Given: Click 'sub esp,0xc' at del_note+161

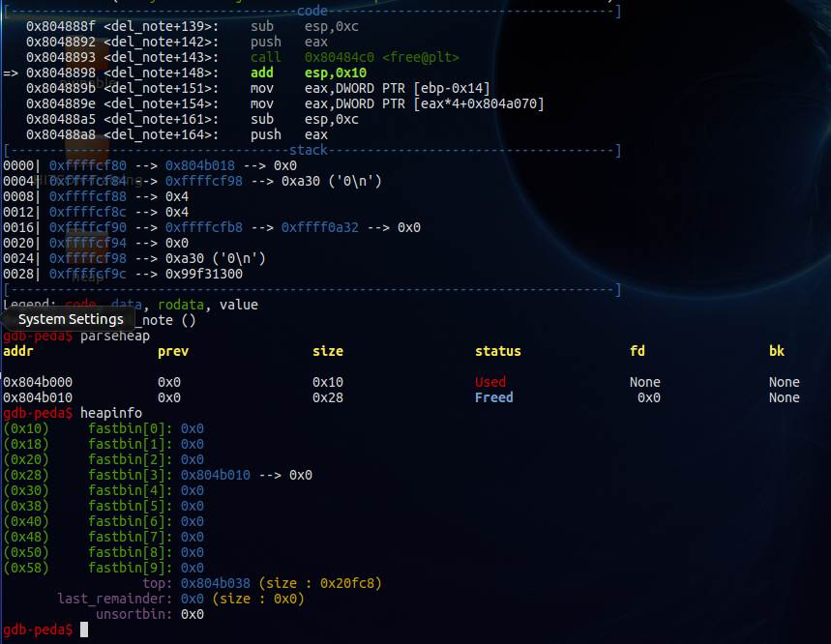Looking at the screenshot, I should point(304,119).
